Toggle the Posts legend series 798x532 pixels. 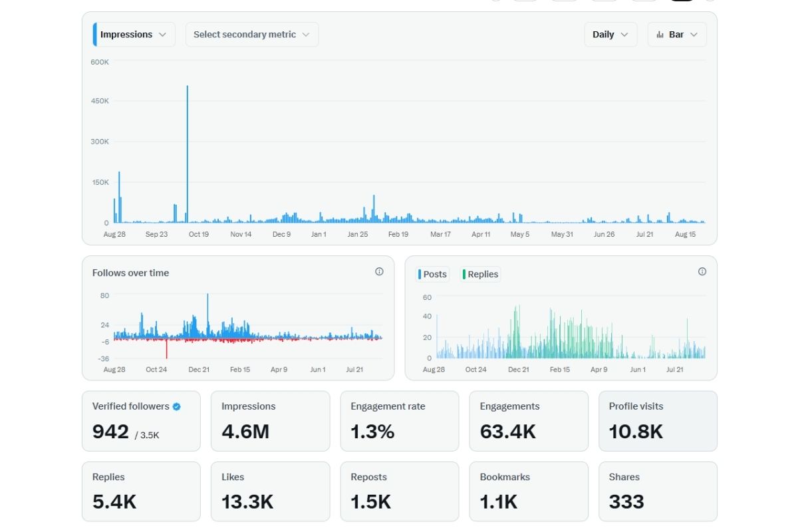pos(433,274)
